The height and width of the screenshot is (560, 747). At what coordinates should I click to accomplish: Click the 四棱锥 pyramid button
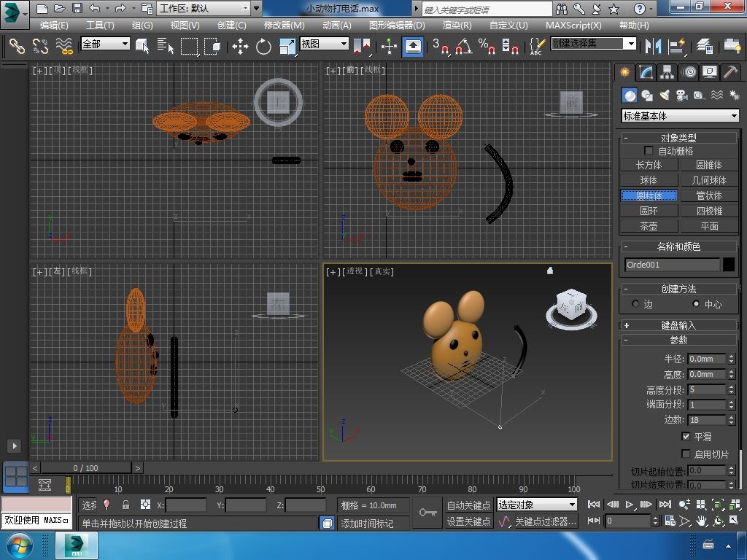709,211
